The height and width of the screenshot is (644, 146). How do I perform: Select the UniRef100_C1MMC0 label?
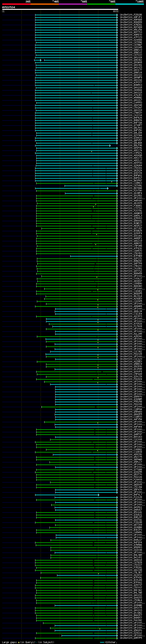[x=131, y=183]
